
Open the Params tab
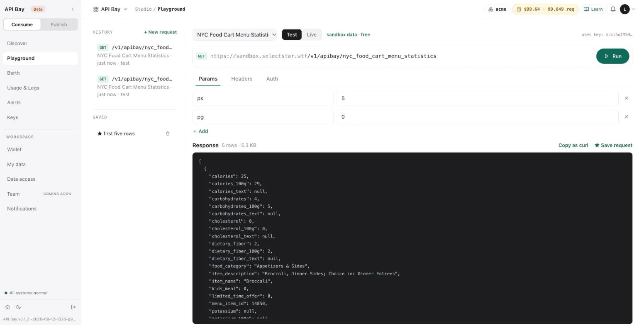coord(208,79)
